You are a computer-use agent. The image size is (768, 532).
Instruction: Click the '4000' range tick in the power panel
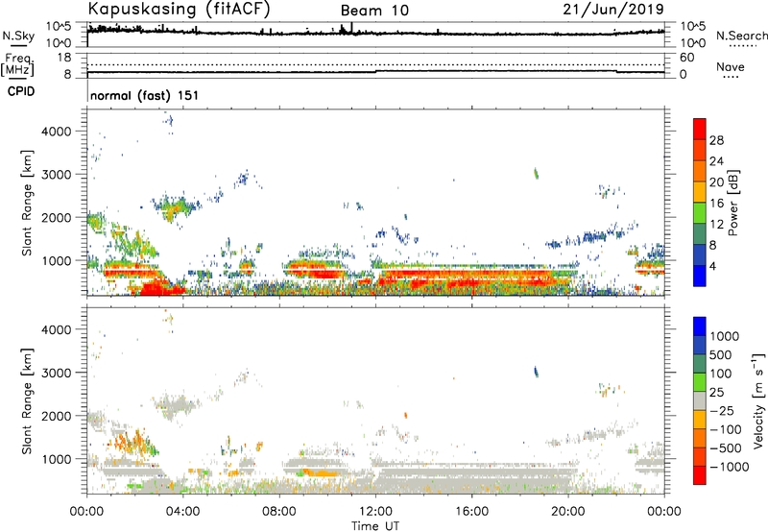(x=57, y=132)
